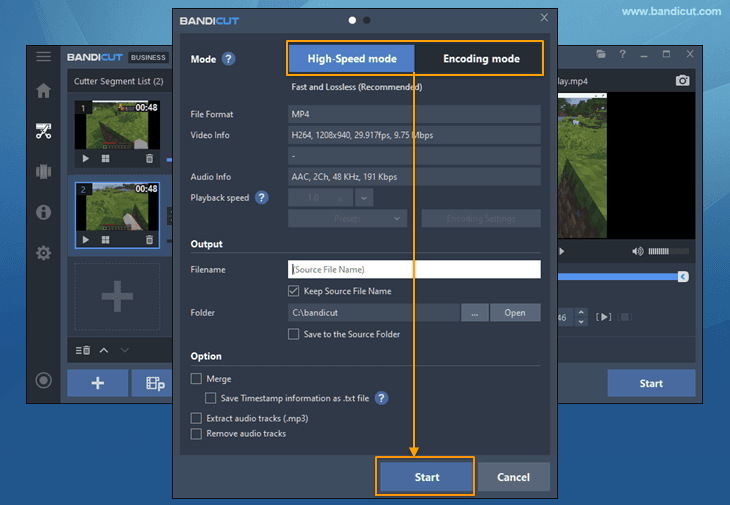Click the timeline end marker handle
730x505 pixels.
point(683,277)
